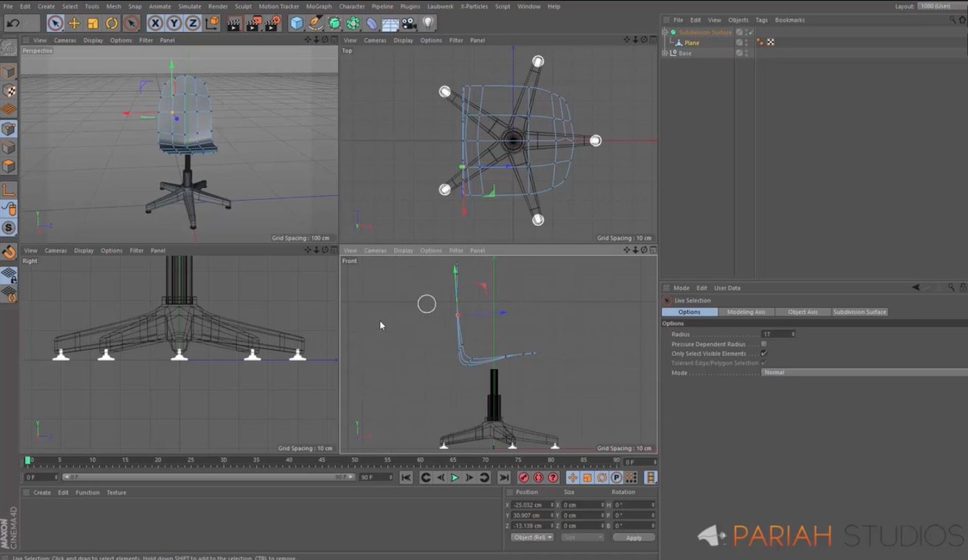The width and height of the screenshot is (968, 560).
Task: Add a Cube primitive object
Action: pos(297,24)
